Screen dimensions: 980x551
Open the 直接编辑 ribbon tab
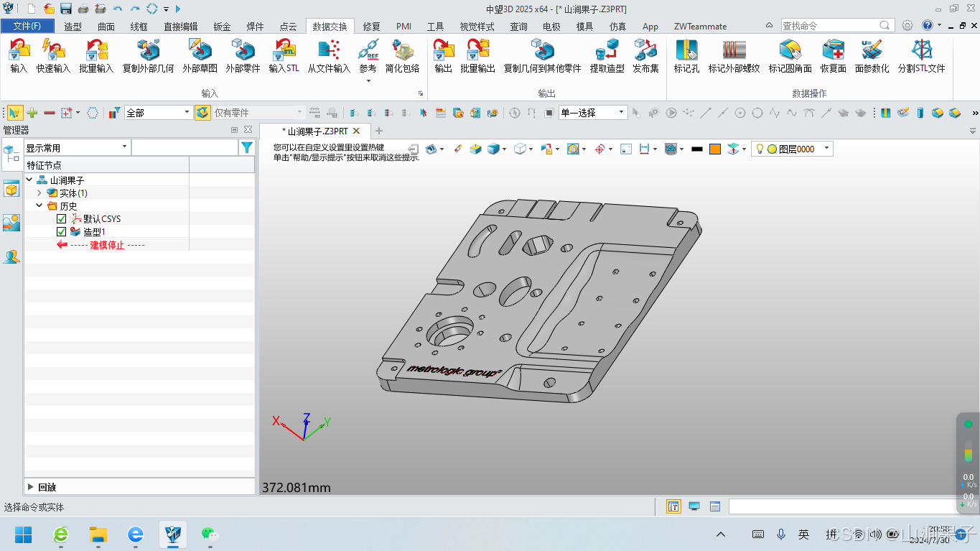(x=180, y=27)
